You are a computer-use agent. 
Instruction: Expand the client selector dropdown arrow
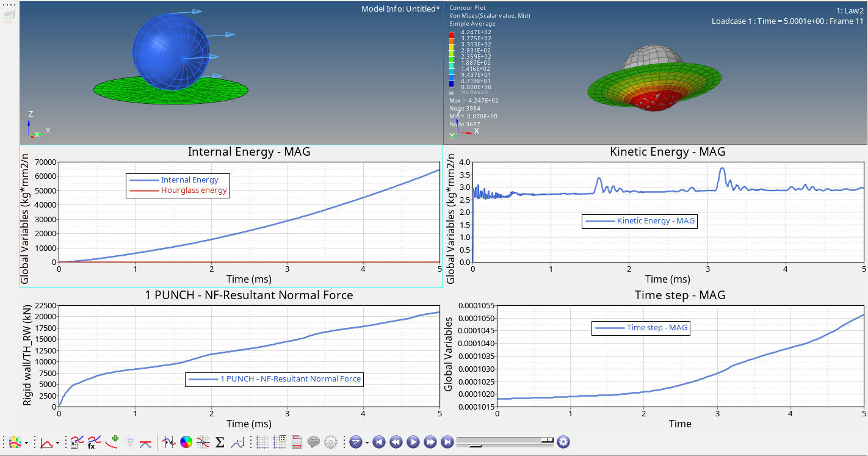pos(26,443)
